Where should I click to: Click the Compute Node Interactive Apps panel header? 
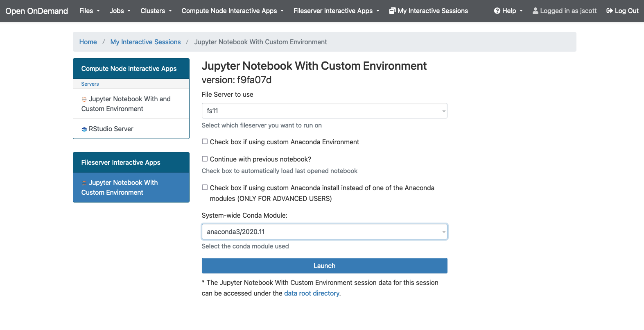[x=131, y=68]
